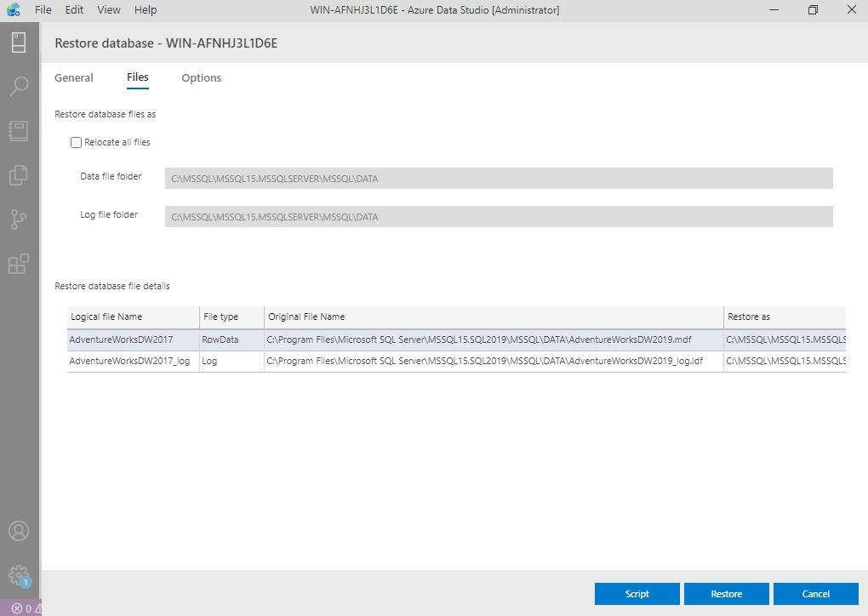This screenshot has width=868, height=616.
Task: Switch to the General tab
Action: pos(74,78)
